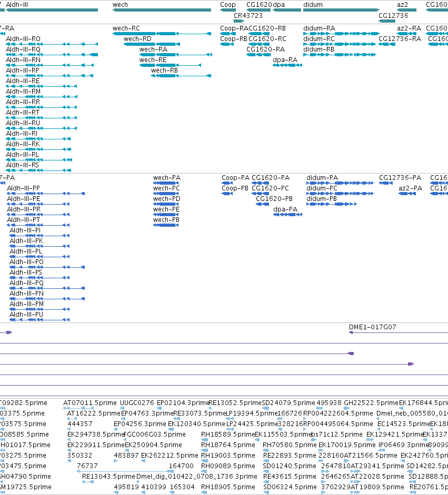Click cDNA entry GH22522.5prime

[x=371, y=403]
